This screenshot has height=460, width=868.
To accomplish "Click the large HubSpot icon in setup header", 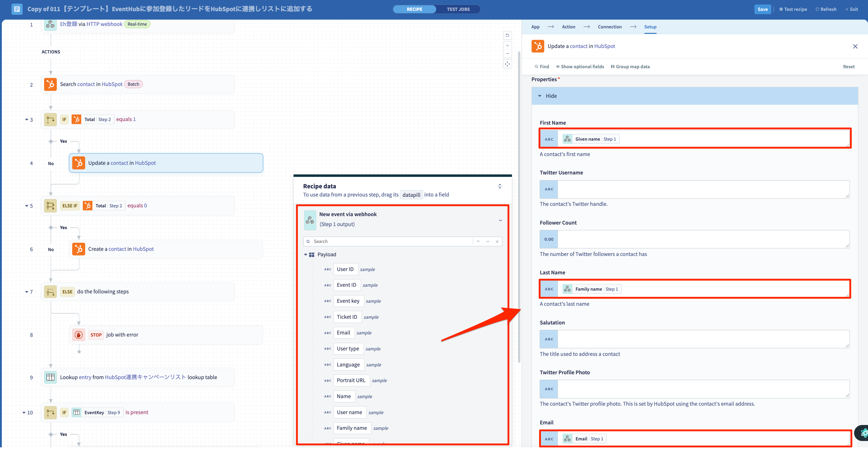I will point(538,46).
